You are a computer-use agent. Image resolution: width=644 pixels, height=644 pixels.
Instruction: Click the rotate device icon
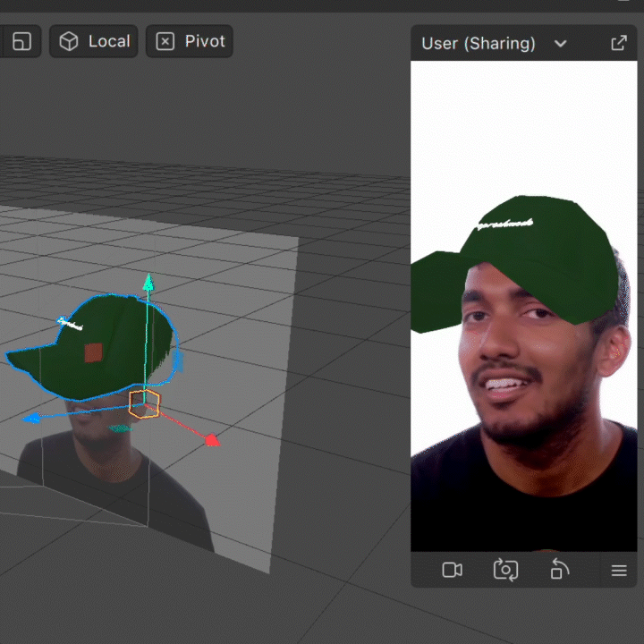tap(559, 569)
